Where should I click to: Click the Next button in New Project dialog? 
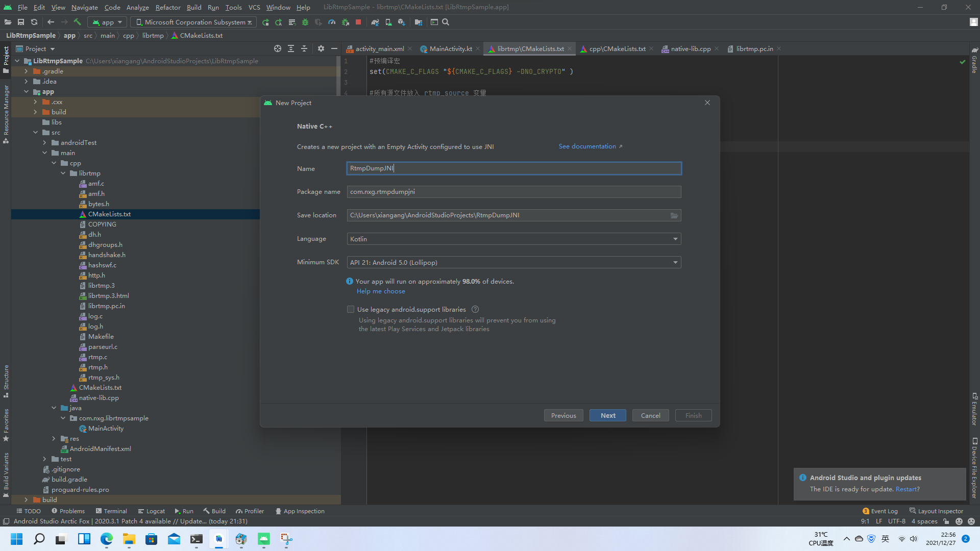tap(608, 415)
